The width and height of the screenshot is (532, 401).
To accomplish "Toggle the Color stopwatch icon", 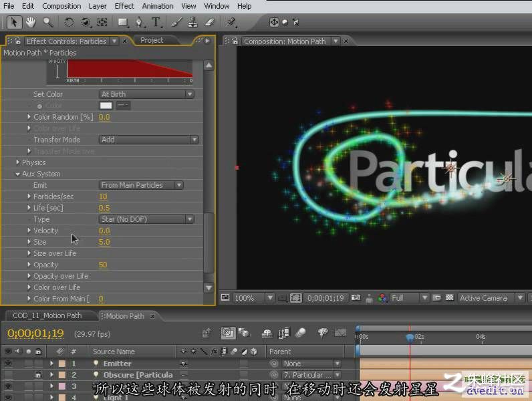I will (x=39, y=106).
